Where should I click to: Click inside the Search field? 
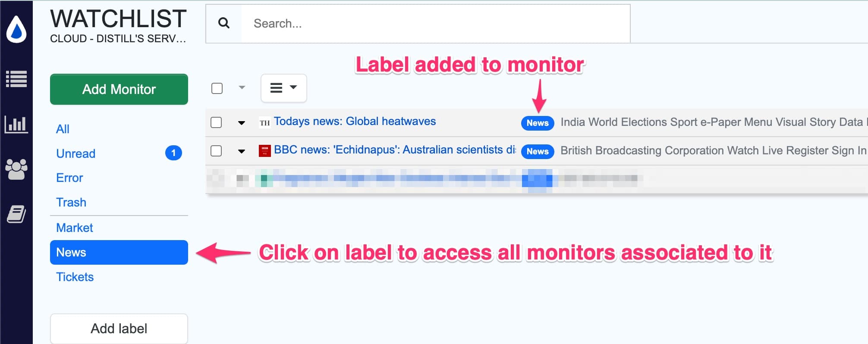[x=388, y=23]
